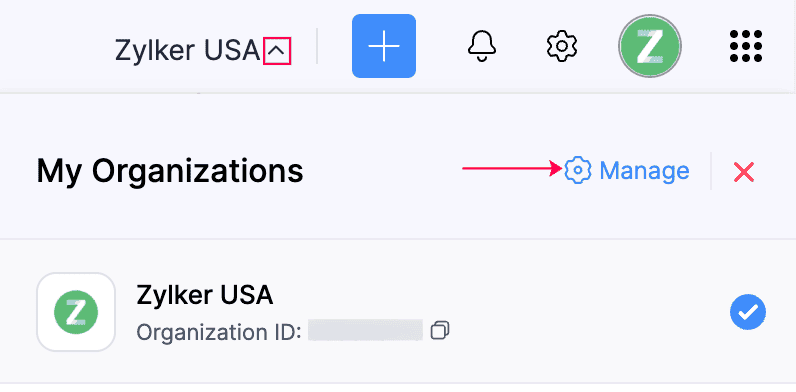The width and height of the screenshot is (796, 392).
Task: Click the red arrow pointing at Manage
Action: pos(512,169)
